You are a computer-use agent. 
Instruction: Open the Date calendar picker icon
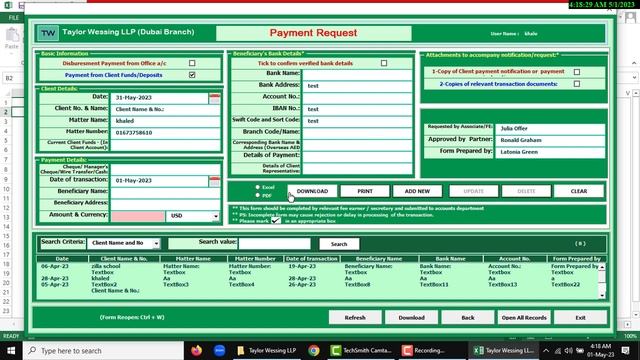(x=214, y=98)
